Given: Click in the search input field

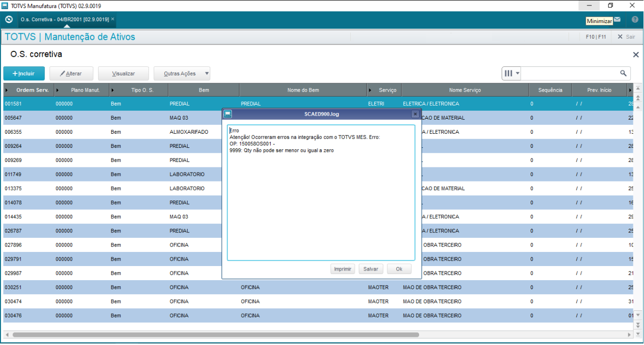Looking at the screenshot, I should coord(569,73).
